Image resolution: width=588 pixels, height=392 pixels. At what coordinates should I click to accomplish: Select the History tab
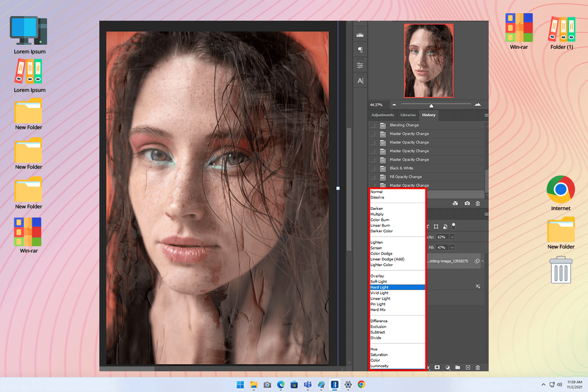(428, 115)
